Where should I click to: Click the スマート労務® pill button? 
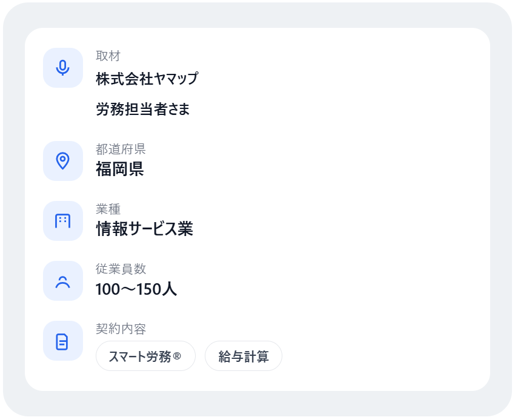coord(145,356)
